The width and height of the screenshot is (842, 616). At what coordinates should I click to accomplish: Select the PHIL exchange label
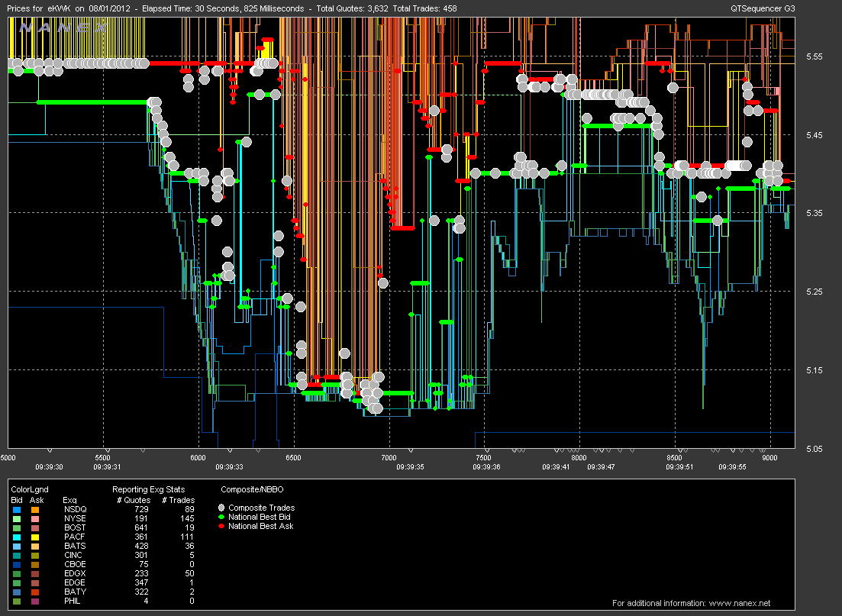[x=72, y=601]
